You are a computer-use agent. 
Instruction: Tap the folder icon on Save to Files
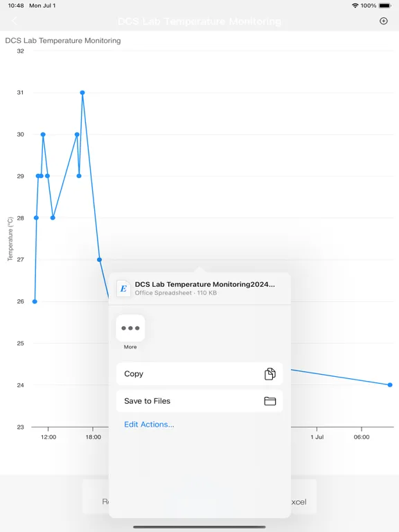(270, 401)
